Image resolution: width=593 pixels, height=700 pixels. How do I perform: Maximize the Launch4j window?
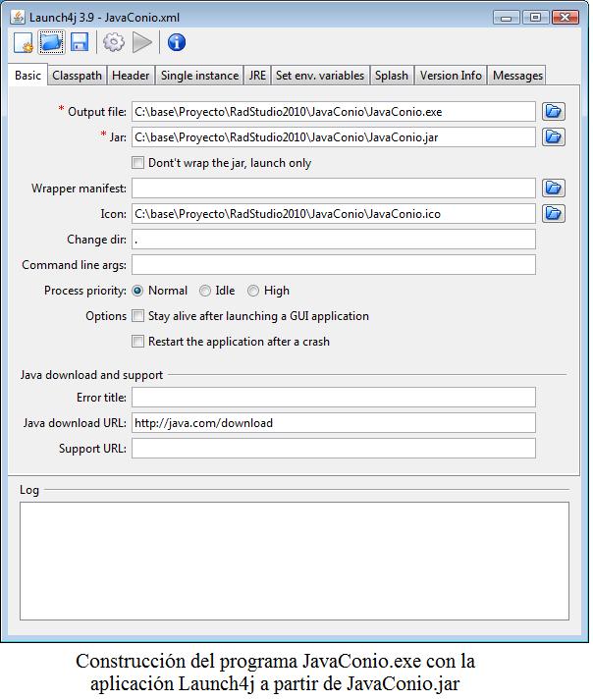pyautogui.click(x=535, y=18)
